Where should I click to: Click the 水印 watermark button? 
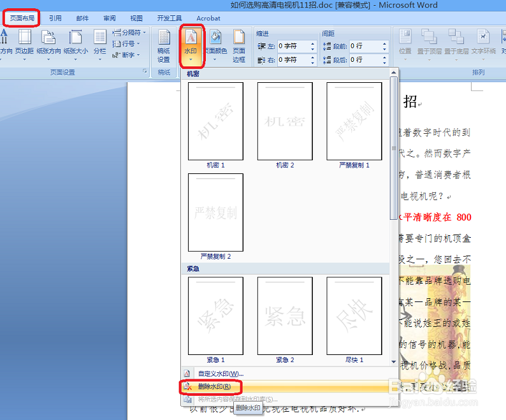pos(191,46)
